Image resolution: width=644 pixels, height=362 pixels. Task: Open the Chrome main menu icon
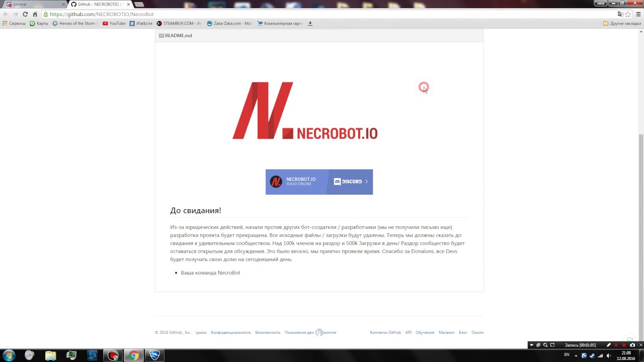pos(638,14)
